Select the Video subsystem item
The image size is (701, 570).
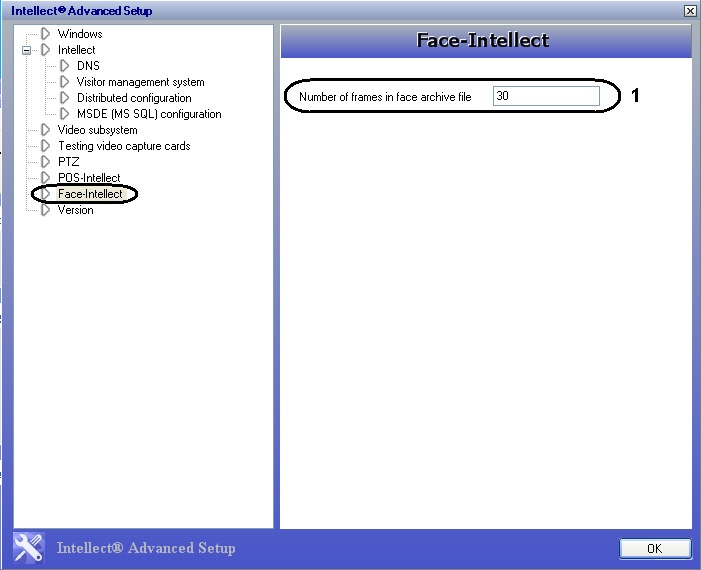pos(97,130)
